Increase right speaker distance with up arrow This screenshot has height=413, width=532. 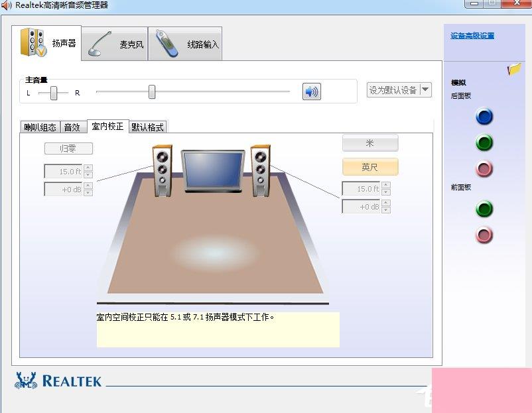coord(386,185)
